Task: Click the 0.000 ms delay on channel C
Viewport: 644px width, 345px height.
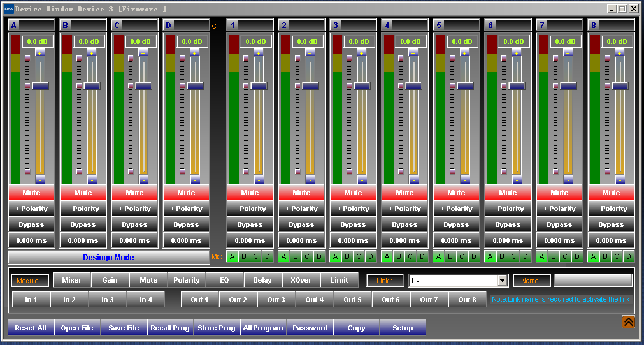Action: click(x=134, y=240)
